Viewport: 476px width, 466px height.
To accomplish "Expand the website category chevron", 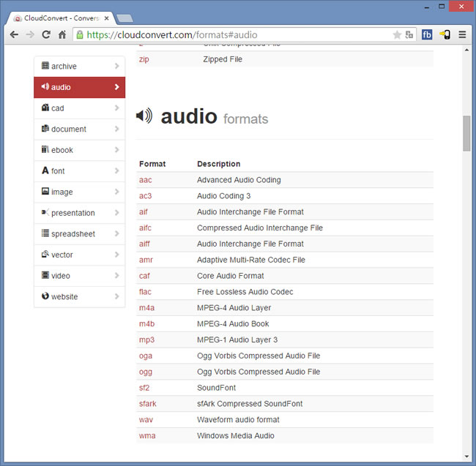I will tap(116, 296).
